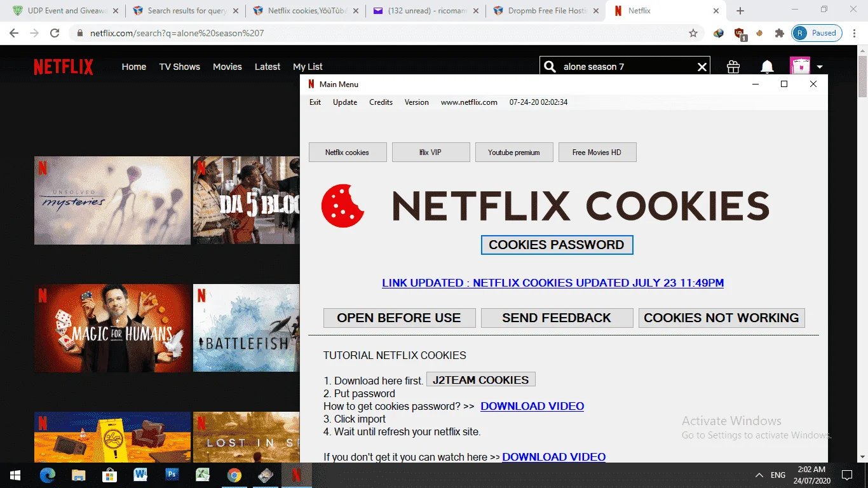This screenshot has height=488, width=868.
Task: Click the COOKIES NOT WORKING button
Action: (x=721, y=318)
